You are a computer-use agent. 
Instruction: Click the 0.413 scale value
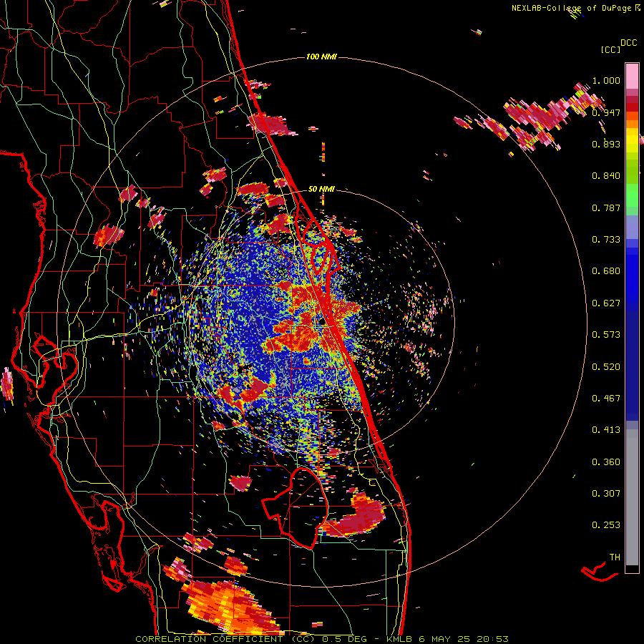point(606,430)
